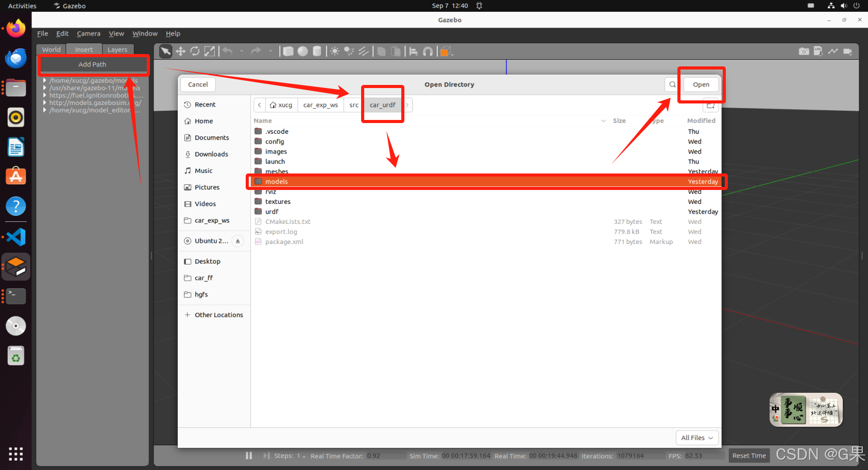This screenshot has height=470, width=868.
Task: Open the align tool
Action: pyautogui.click(x=413, y=51)
